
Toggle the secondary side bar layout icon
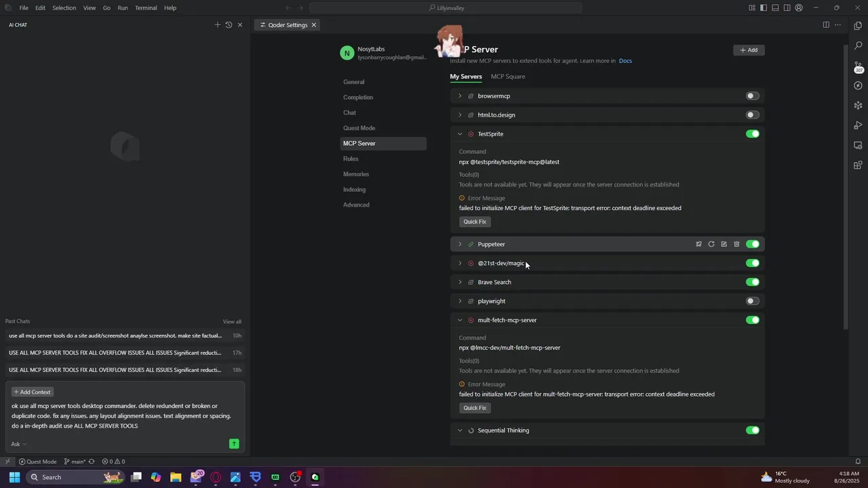(x=787, y=8)
